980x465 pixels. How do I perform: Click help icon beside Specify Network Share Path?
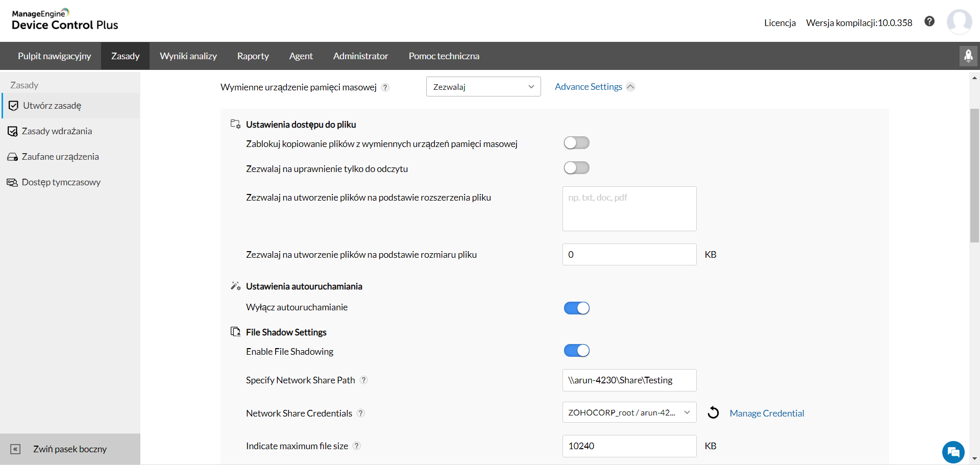(x=364, y=380)
